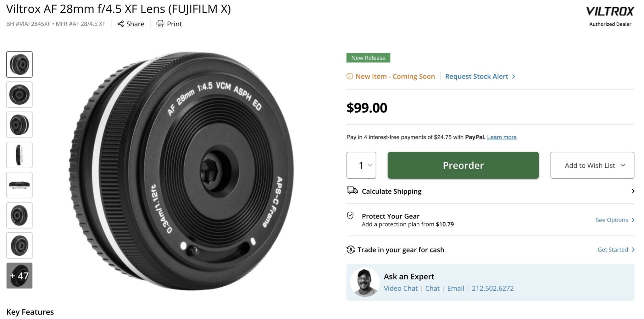This screenshot has width=644, height=319.
Task: Start a Video Chat with an expert
Action: [400, 288]
